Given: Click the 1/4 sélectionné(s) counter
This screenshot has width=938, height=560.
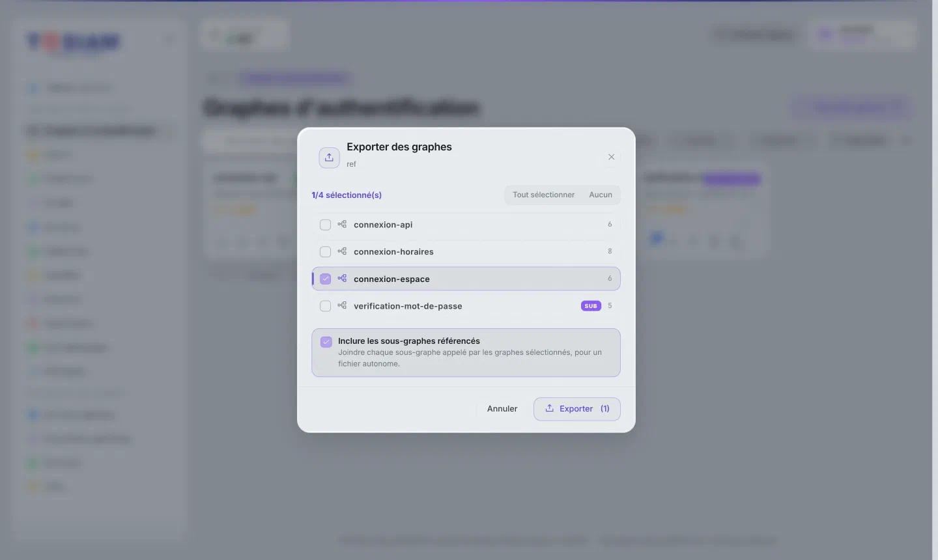Looking at the screenshot, I should [347, 195].
